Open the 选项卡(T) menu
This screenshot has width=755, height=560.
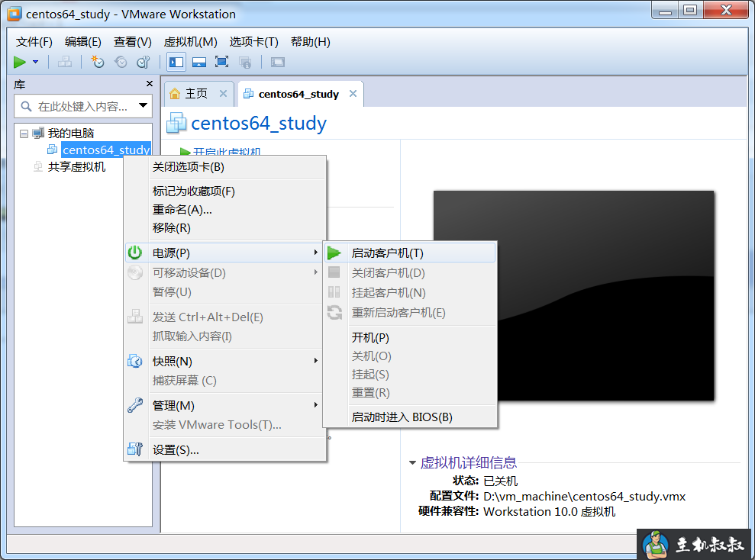(x=253, y=42)
